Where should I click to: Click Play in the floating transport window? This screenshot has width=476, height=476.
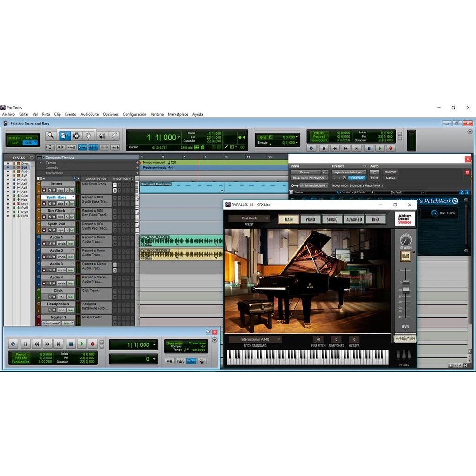82,344
